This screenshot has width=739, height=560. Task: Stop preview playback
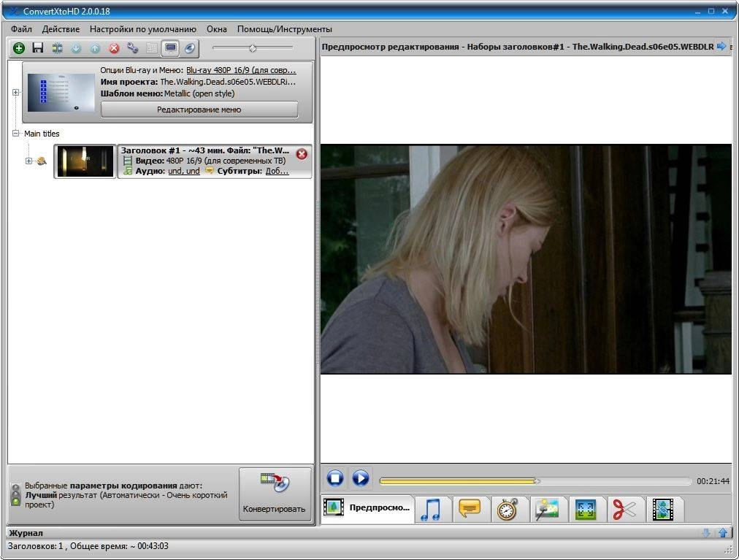pyautogui.click(x=336, y=478)
